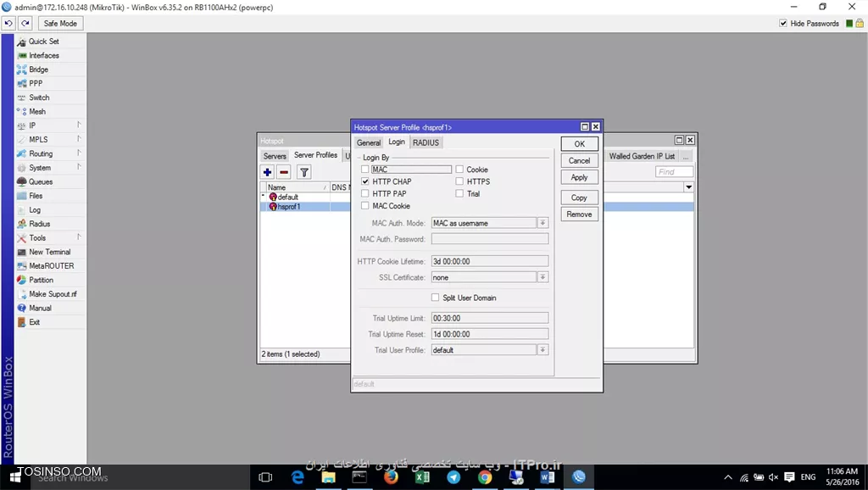Enable MAC login method
Viewport: 868px width, 490px height.
pyautogui.click(x=364, y=170)
